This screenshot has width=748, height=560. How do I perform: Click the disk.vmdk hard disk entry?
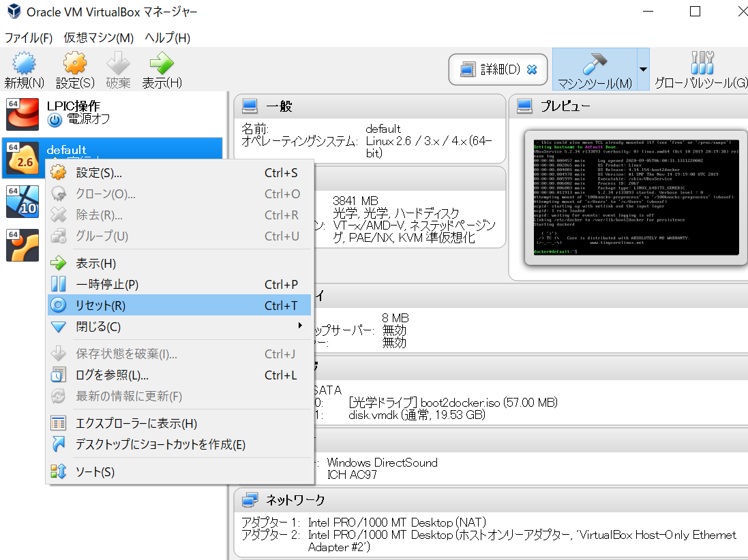417,415
